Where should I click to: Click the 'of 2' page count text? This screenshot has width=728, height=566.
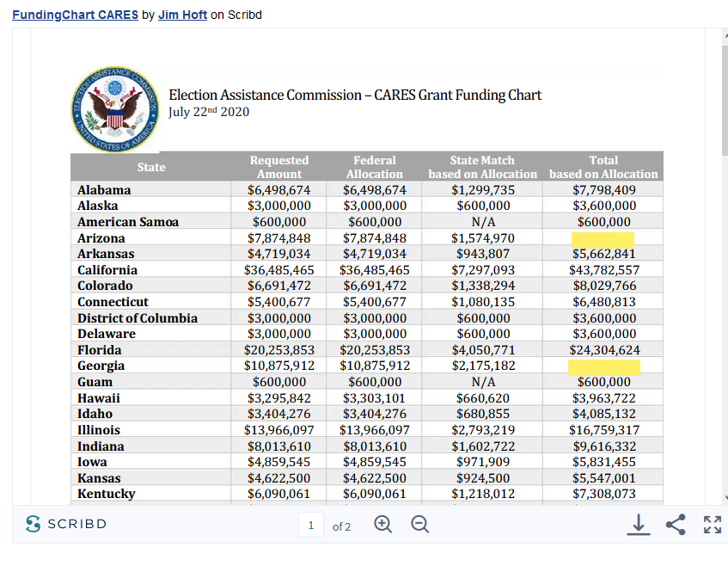pos(342,526)
